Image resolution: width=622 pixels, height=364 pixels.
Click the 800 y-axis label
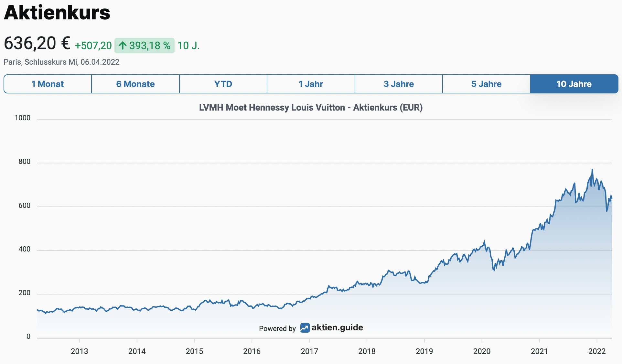click(25, 162)
